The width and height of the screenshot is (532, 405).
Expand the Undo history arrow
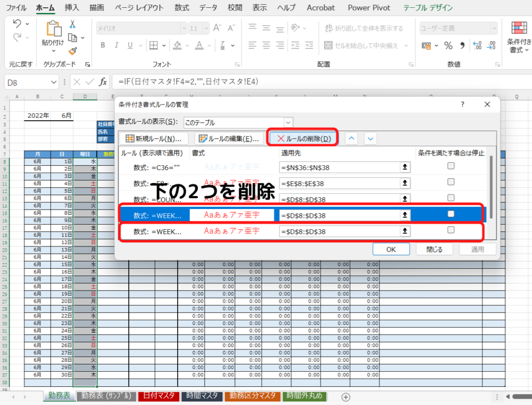[27, 24]
